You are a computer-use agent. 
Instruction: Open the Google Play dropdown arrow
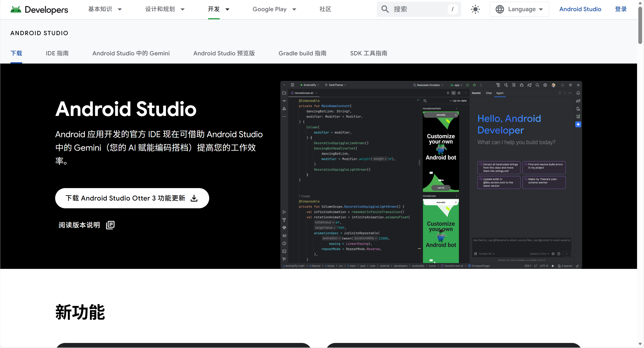(x=294, y=9)
